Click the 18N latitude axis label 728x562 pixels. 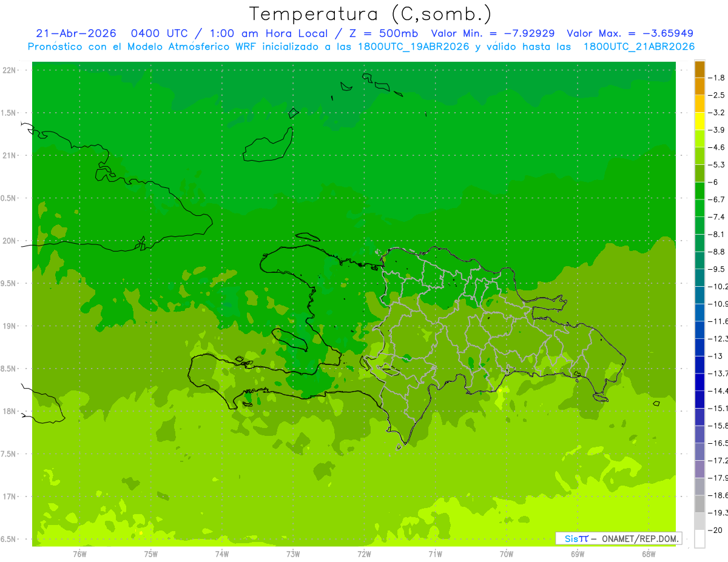click(x=10, y=411)
